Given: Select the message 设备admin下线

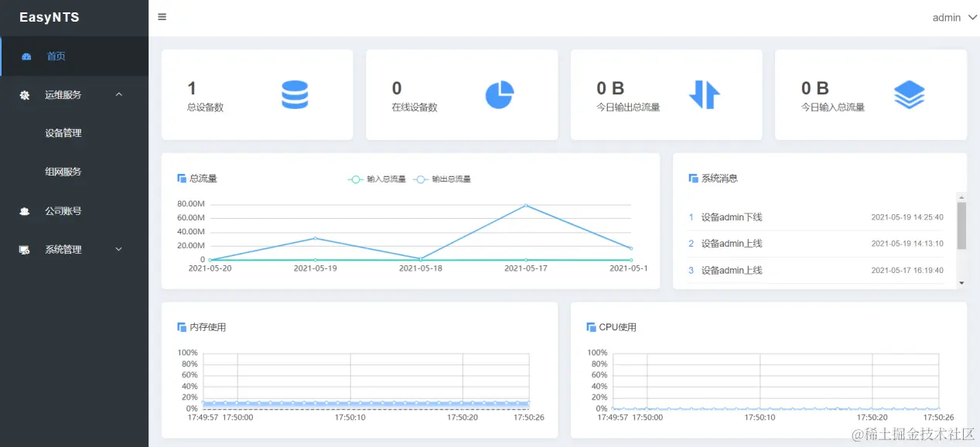Looking at the screenshot, I should point(732,217).
